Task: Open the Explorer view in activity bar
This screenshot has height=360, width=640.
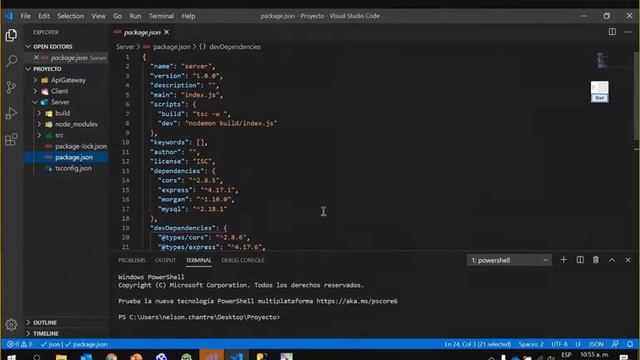Action: pyautogui.click(x=11, y=36)
